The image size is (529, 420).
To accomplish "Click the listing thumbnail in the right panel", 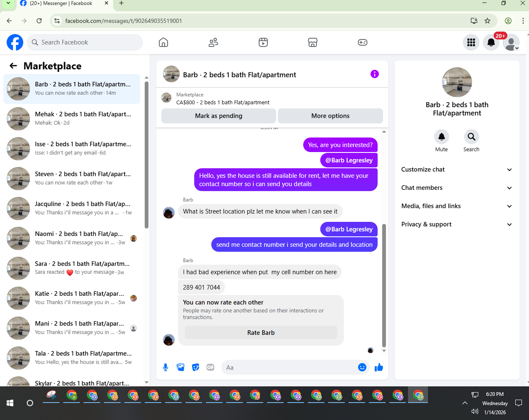I will tap(457, 82).
